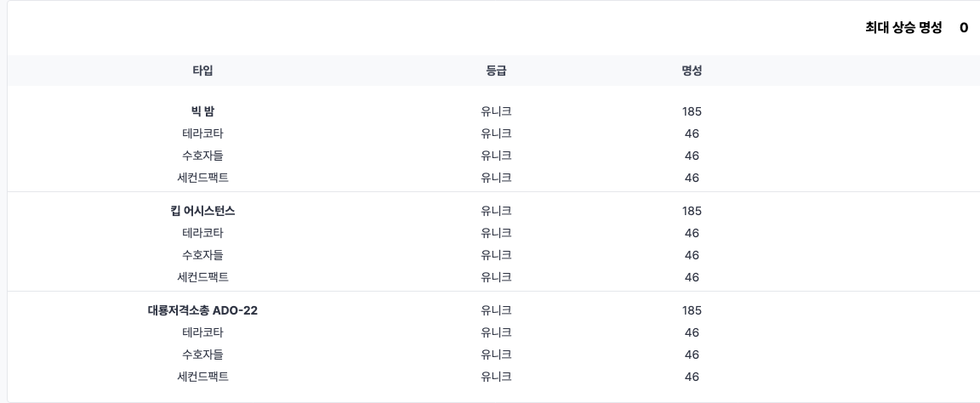Click the 최대 상승 명성 label

[x=903, y=27]
